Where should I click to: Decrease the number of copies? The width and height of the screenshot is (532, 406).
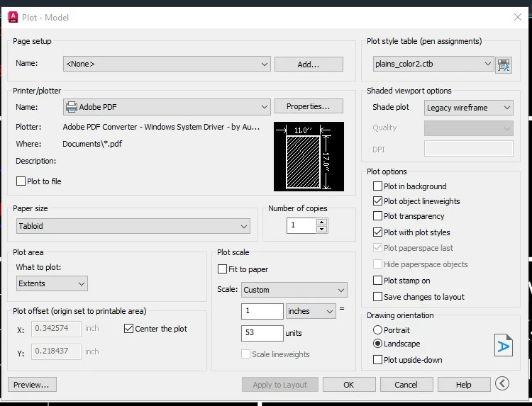(x=321, y=230)
